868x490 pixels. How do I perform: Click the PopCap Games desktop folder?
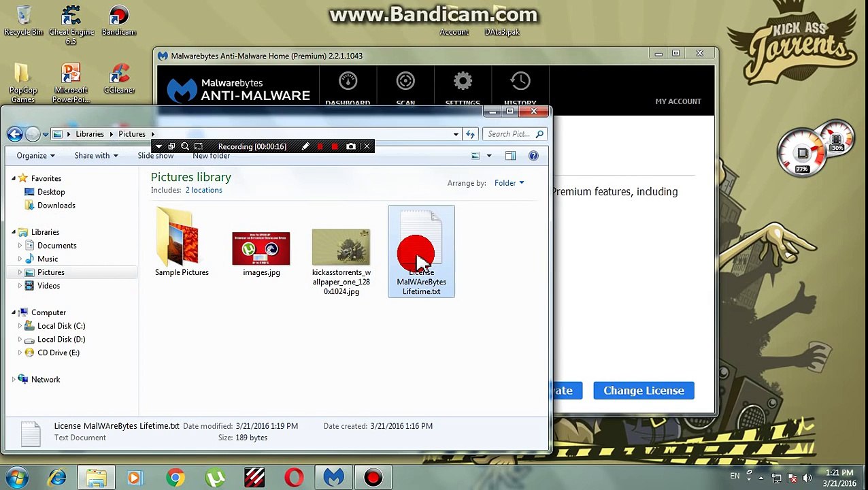[22, 83]
